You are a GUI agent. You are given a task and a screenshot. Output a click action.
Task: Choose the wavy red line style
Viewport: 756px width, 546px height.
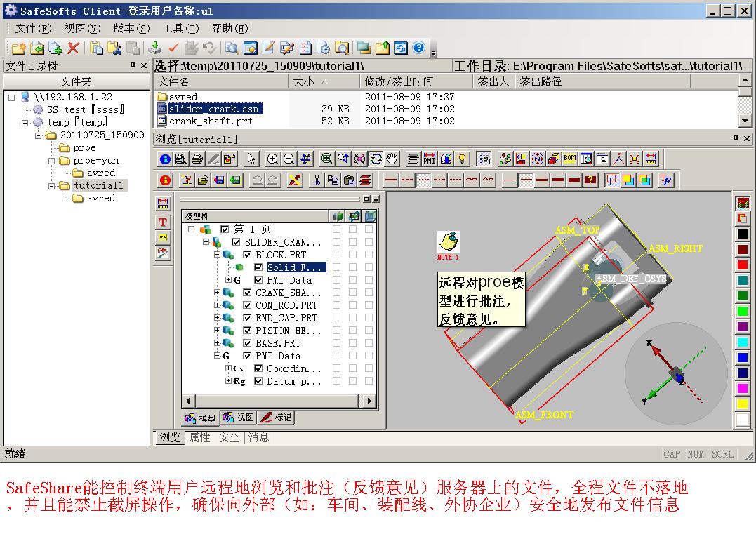[x=472, y=180]
